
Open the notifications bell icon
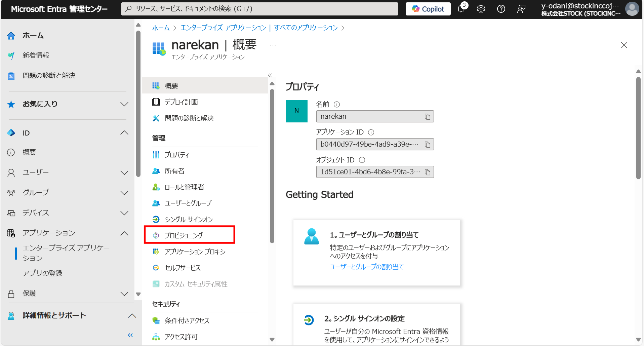[461, 9]
